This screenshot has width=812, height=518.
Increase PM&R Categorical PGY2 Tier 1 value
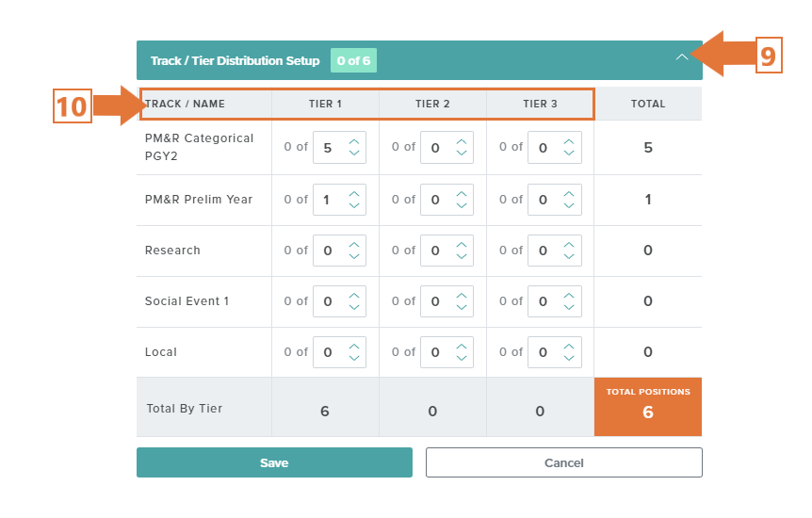pyautogui.click(x=354, y=142)
